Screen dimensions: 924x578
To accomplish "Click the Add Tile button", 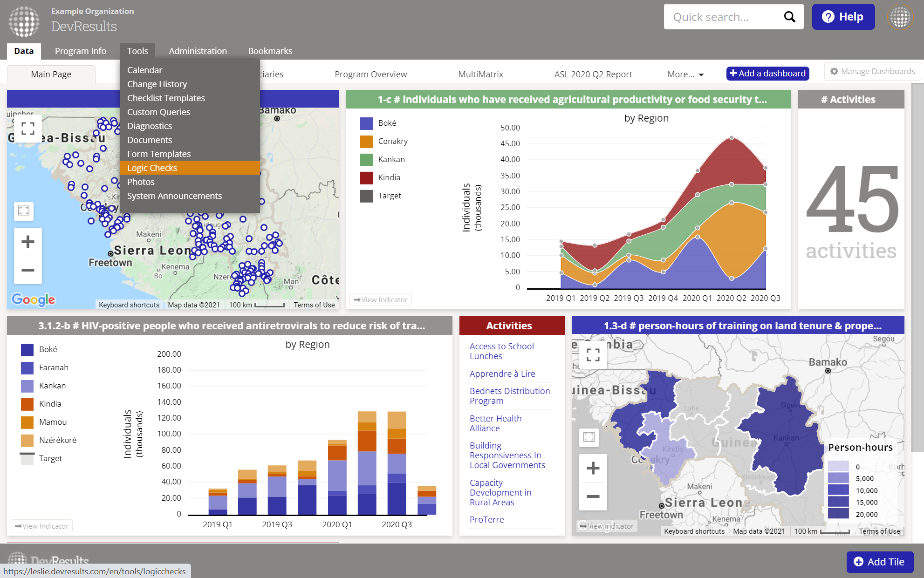I will 879,562.
